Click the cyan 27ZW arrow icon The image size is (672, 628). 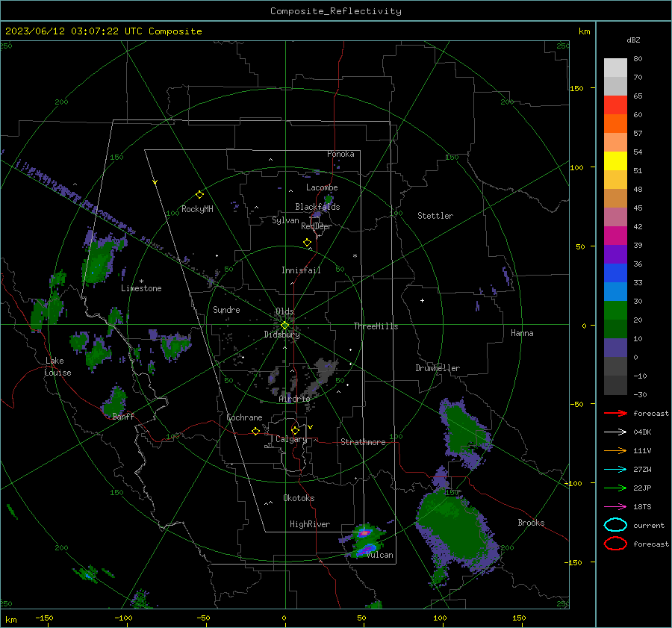(x=615, y=470)
